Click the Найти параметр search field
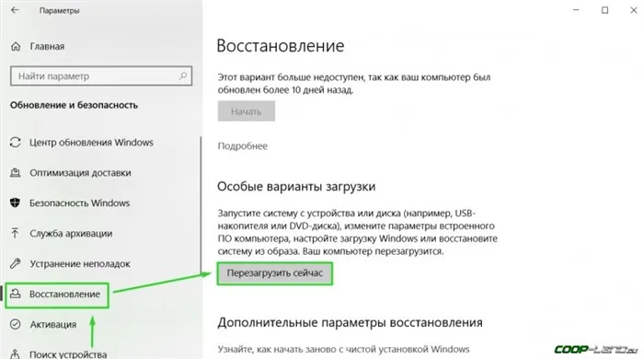This screenshot has width=644, height=359. pos(101,76)
